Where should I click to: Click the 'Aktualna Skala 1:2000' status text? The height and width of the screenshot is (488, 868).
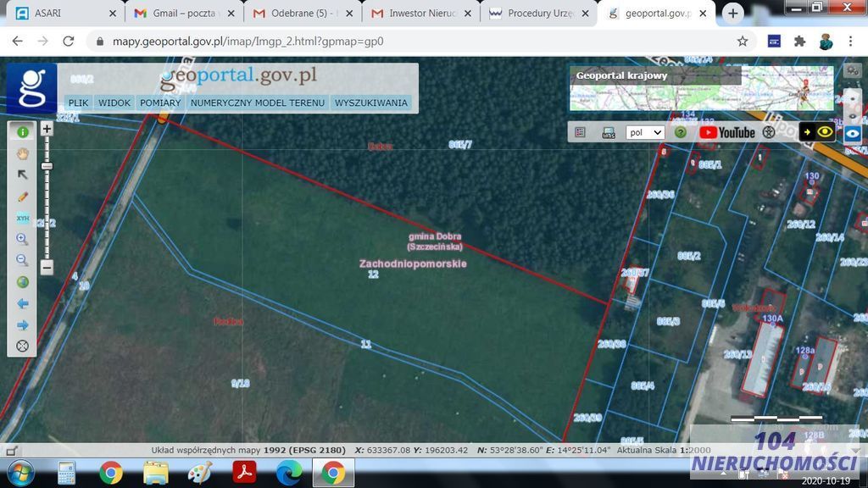pyautogui.click(x=664, y=451)
